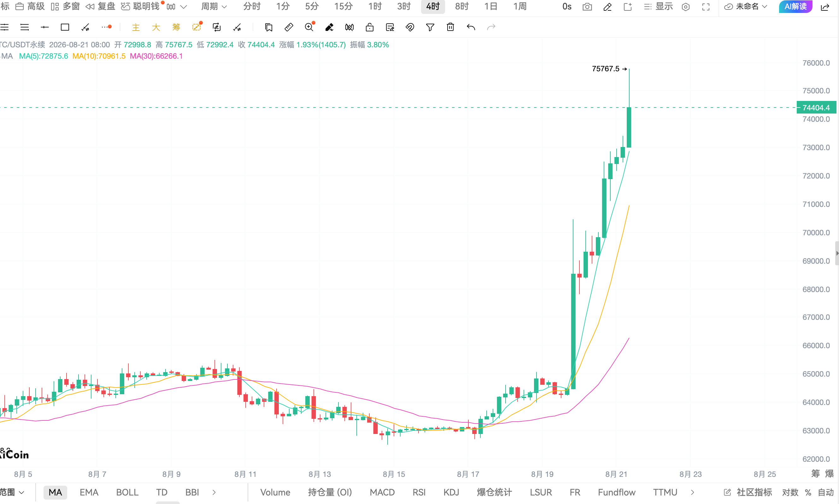The height and width of the screenshot is (504, 839).
Task: Click the add new layout icon
Action: pyautogui.click(x=628, y=7)
